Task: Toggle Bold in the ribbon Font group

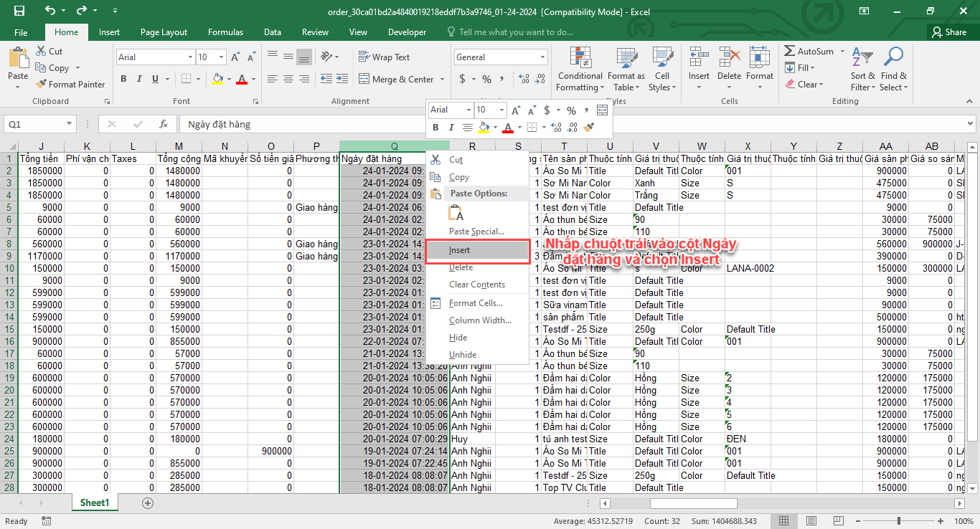Action: tap(123, 80)
